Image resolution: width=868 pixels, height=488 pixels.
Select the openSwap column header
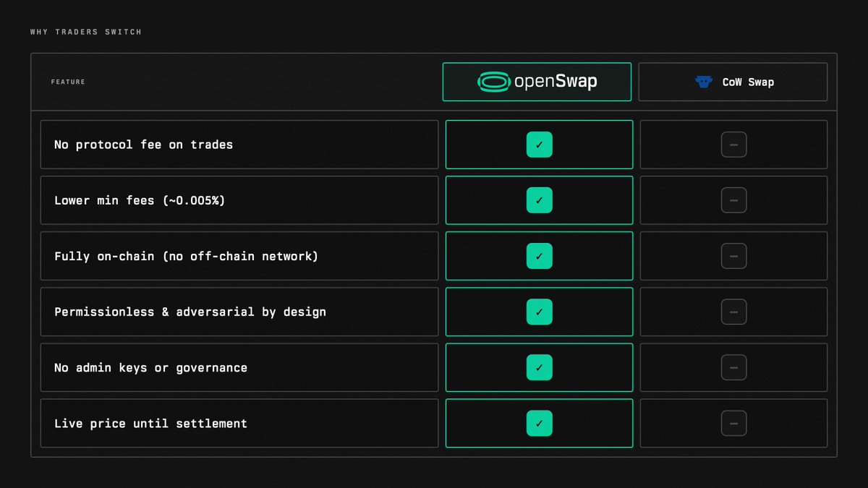point(537,82)
